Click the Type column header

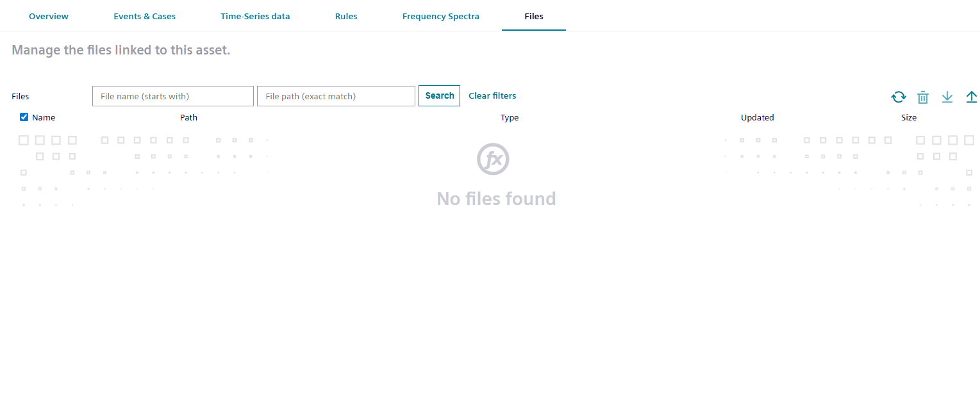510,118
